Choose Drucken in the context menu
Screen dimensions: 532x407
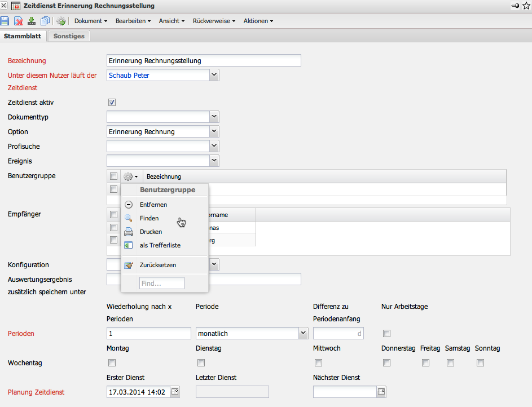(151, 232)
